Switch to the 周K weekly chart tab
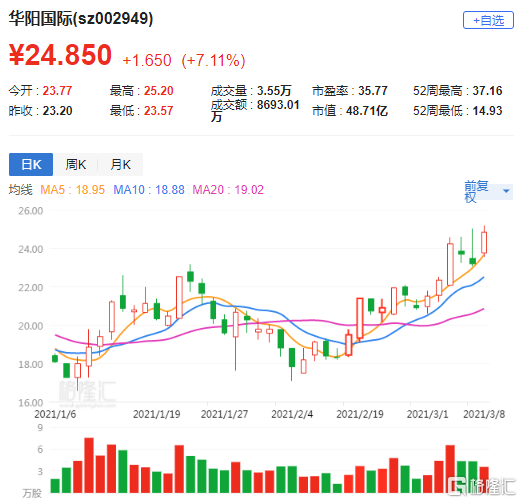 click(x=76, y=164)
